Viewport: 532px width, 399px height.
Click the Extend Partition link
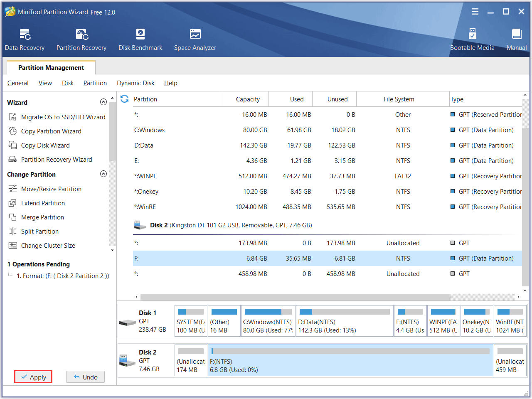tap(43, 203)
